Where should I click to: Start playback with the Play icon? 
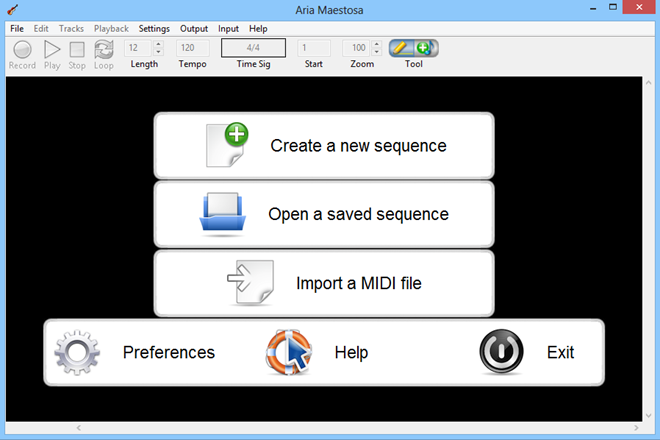52,50
